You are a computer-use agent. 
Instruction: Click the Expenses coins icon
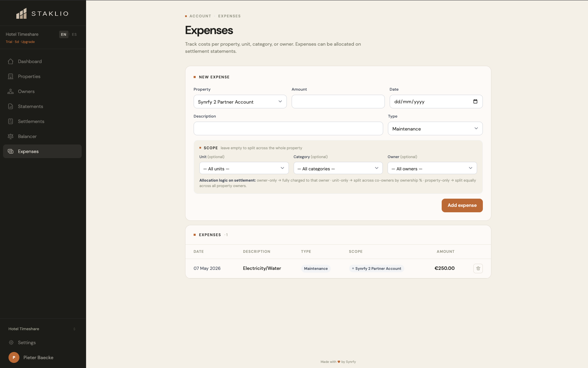point(11,151)
